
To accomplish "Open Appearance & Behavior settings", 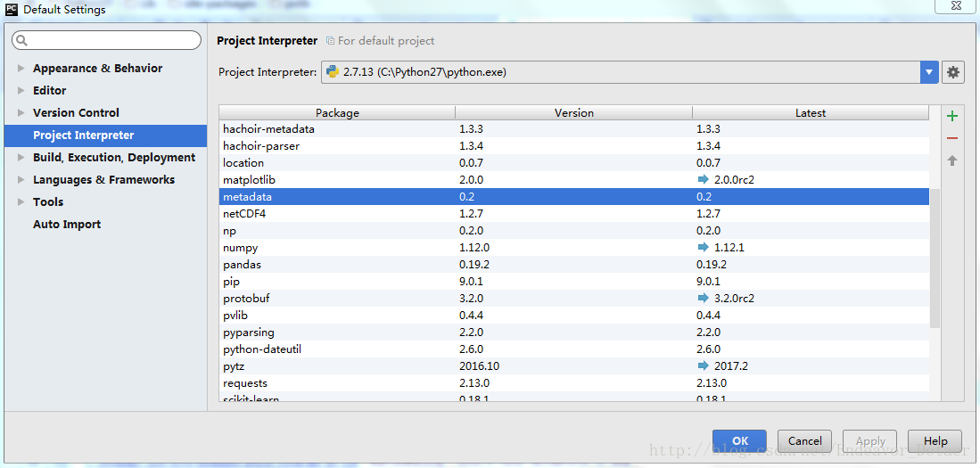I will coord(97,68).
